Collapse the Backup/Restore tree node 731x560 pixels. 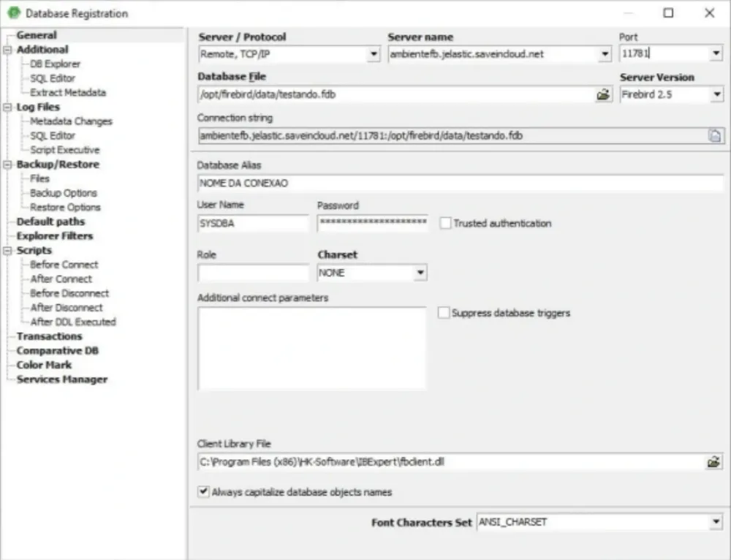click(x=8, y=164)
